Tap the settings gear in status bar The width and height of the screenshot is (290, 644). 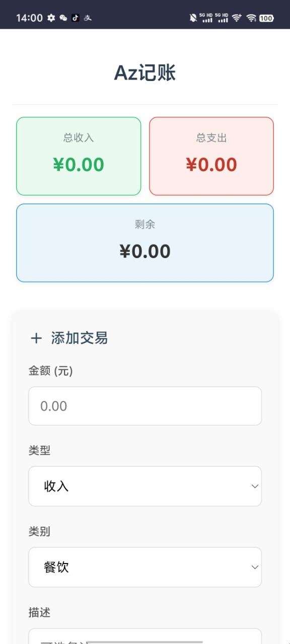coord(51,18)
